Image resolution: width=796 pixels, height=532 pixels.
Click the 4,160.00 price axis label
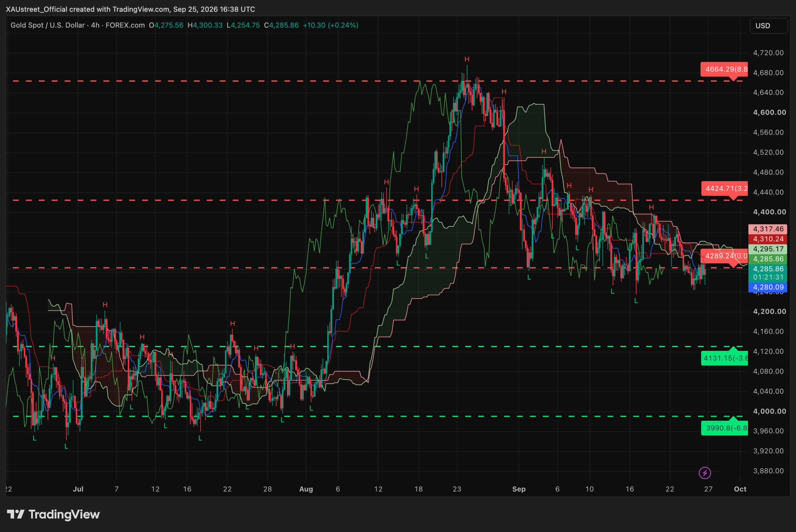[x=768, y=331]
